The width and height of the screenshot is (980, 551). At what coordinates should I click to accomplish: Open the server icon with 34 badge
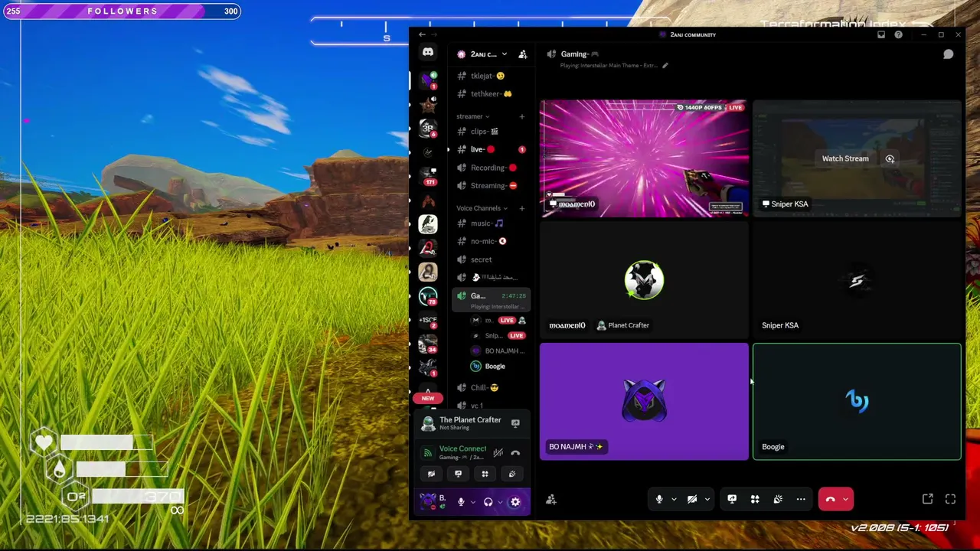point(428,345)
